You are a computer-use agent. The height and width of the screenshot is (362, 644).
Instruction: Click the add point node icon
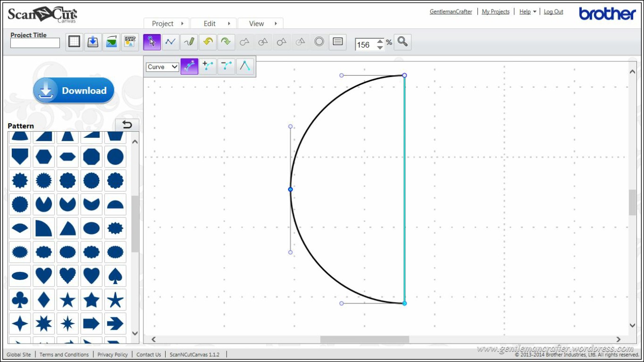coord(208,67)
